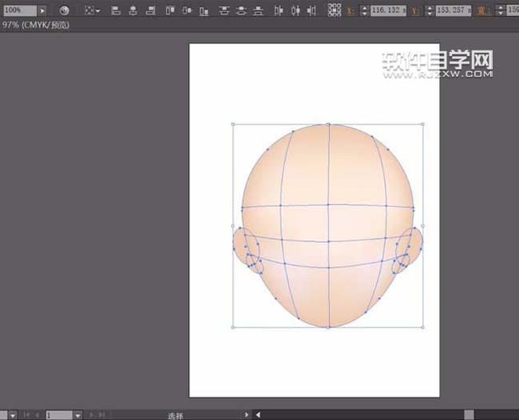The width and height of the screenshot is (519, 420).
Task: Open the artboard number dropdown
Action: [77, 415]
